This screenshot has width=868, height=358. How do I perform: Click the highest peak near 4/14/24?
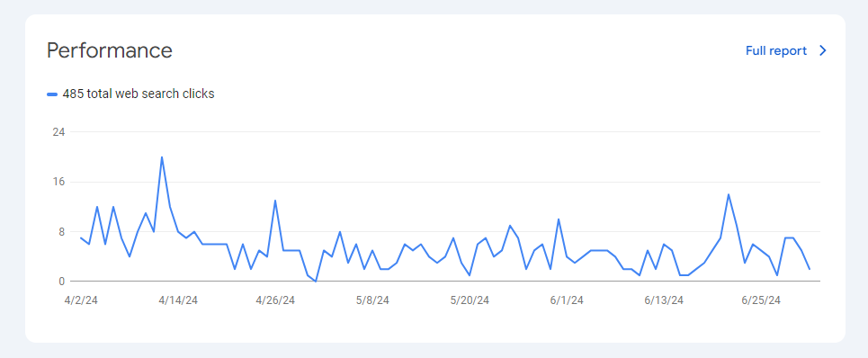(162, 157)
